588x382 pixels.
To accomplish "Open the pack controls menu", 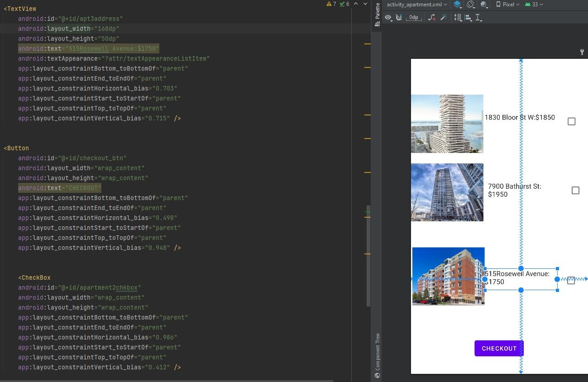I will click(x=458, y=17).
